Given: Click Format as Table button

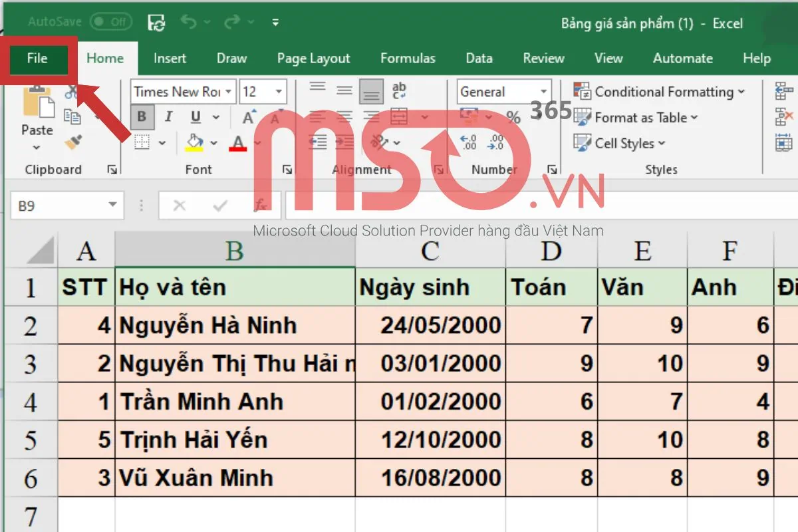Looking at the screenshot, I should pos(636,118).
